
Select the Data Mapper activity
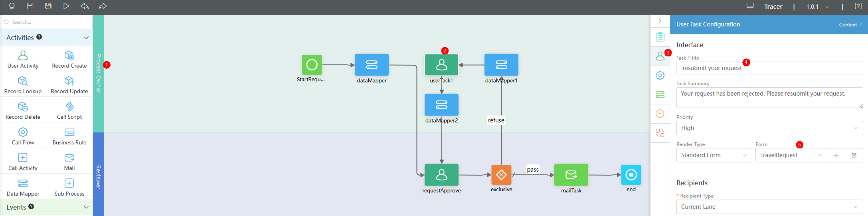[23, 187]
